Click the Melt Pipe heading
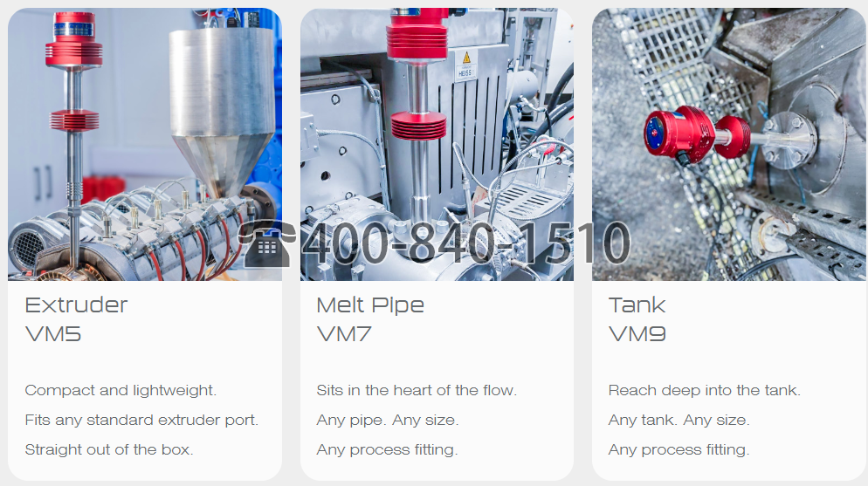This screenshot has height=486, width=868. (x=370, y=305)
